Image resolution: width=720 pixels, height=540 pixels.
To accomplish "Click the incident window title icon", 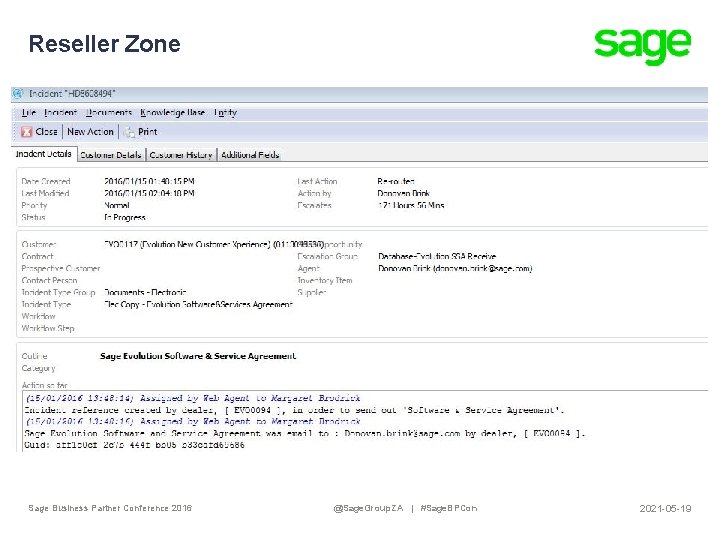I will pos(18,94).
